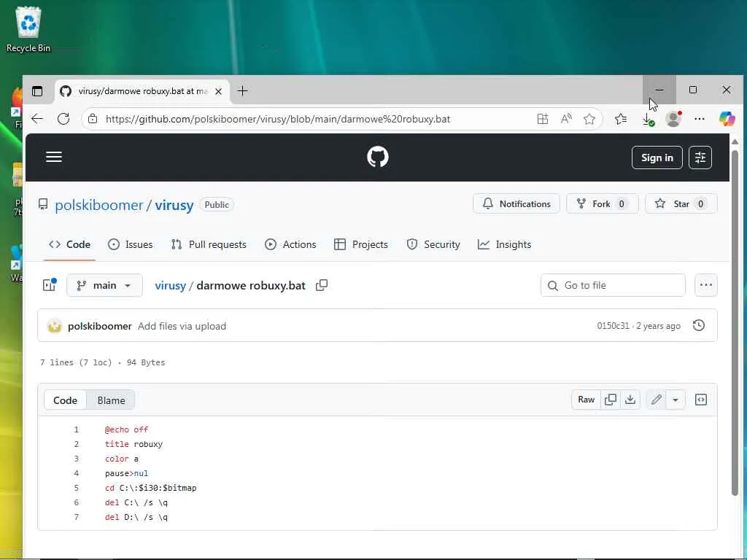This screenshot has height=560, width=747.
Task: Star the virusy repository
Action: coord(681,204)
